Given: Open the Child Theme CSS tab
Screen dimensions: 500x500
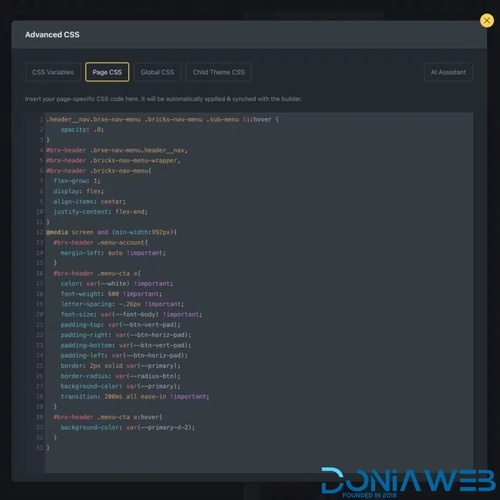Looking at the screenshot, I should (x=219, y=72).
